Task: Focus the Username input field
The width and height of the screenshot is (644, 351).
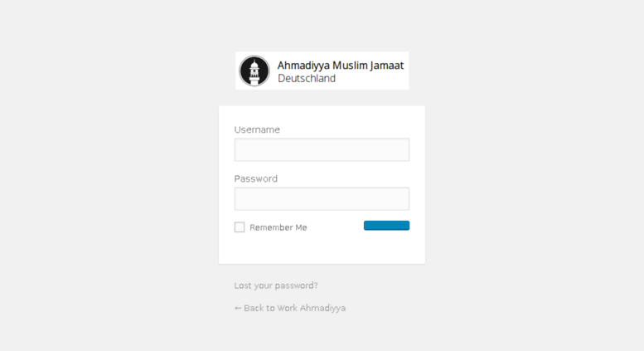Action: [x=322, y=149]
